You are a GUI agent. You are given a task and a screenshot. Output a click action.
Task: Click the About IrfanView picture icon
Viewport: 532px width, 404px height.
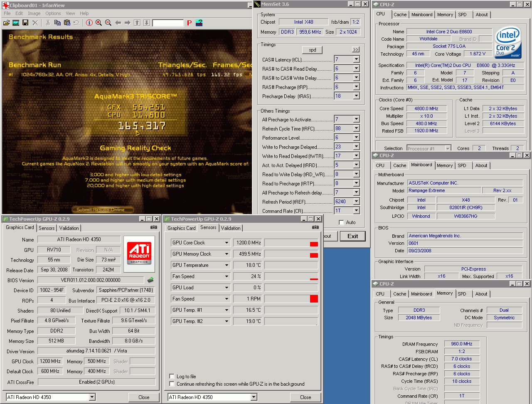(x=199, y=23)
